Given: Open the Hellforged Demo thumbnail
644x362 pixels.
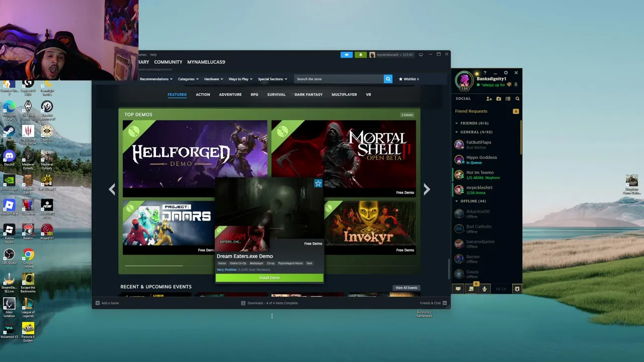Looking at the screenshot, I should 195,158.
